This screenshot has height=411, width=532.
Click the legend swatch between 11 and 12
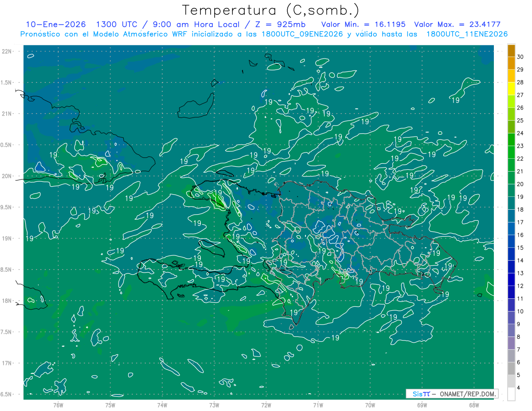[511, 293]
